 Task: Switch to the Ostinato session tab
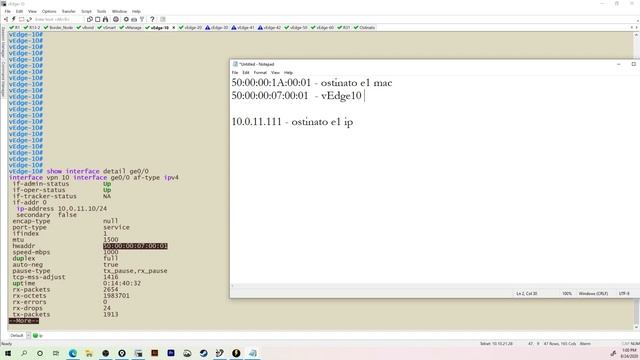(364, 28)
